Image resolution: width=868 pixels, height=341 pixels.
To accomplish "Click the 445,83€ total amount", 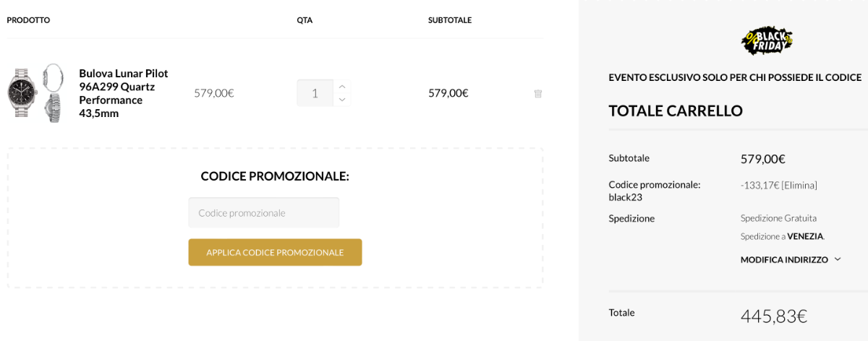I will click(x=773, y=316).
